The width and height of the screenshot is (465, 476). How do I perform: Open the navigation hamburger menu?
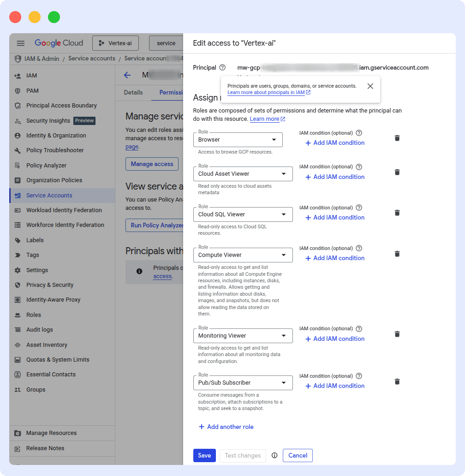coord(20,43)
